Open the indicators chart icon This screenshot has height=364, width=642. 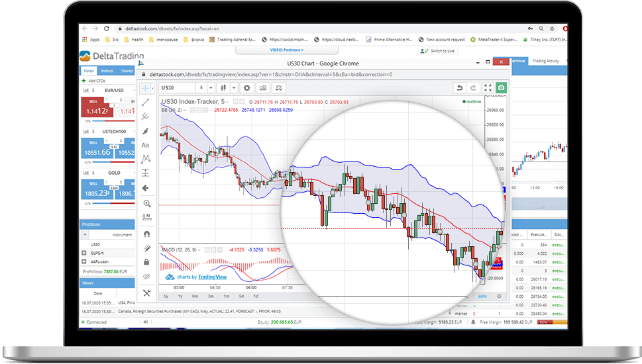(263, 87)
